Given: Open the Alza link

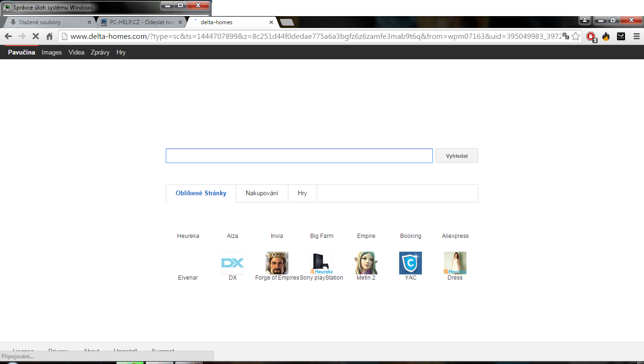Looking at the screenshot, I should tap(233, 236).
